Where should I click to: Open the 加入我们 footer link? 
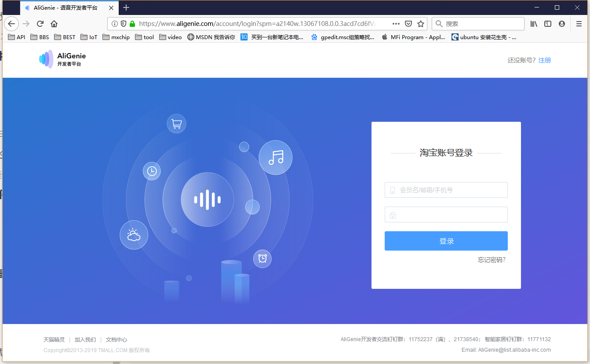tap(85, 339)
